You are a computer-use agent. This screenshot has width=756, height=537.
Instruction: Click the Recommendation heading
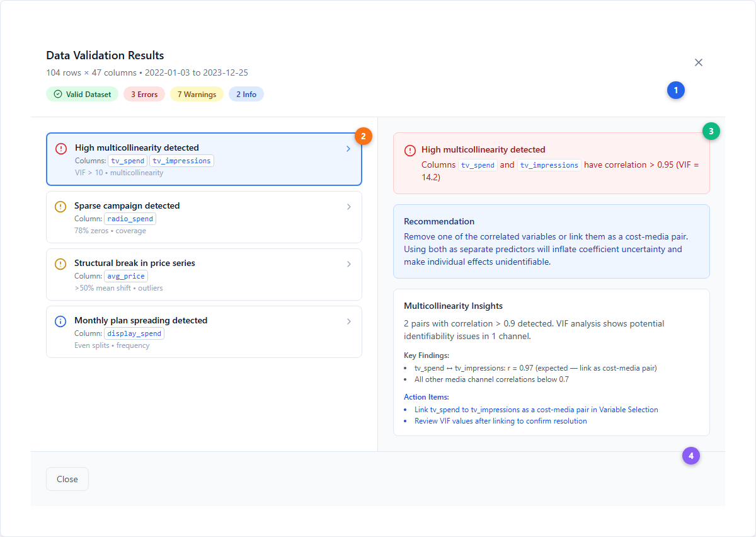tap(439, 221)
